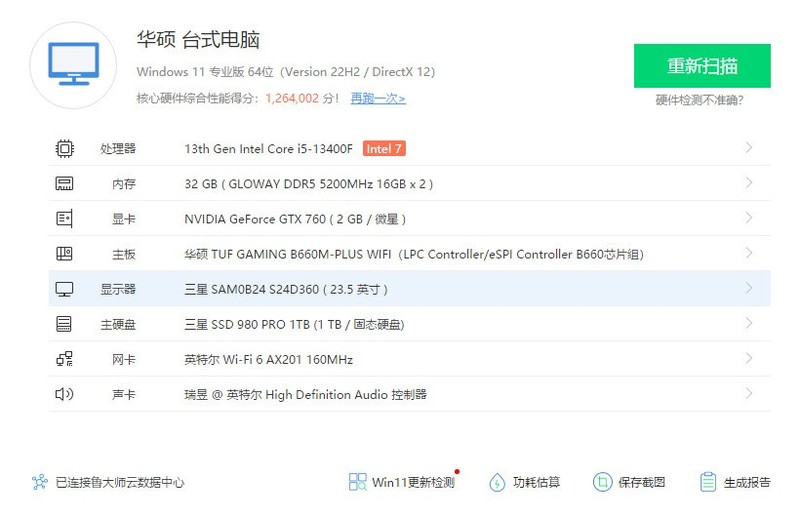800x517 pixels.
Task: Click the 生成报告 clipboard icon
Action: point(708,482)
